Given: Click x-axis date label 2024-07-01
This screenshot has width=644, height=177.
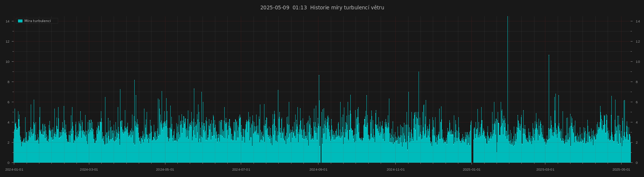Looking at the screenshot, I should click(241, 170).
